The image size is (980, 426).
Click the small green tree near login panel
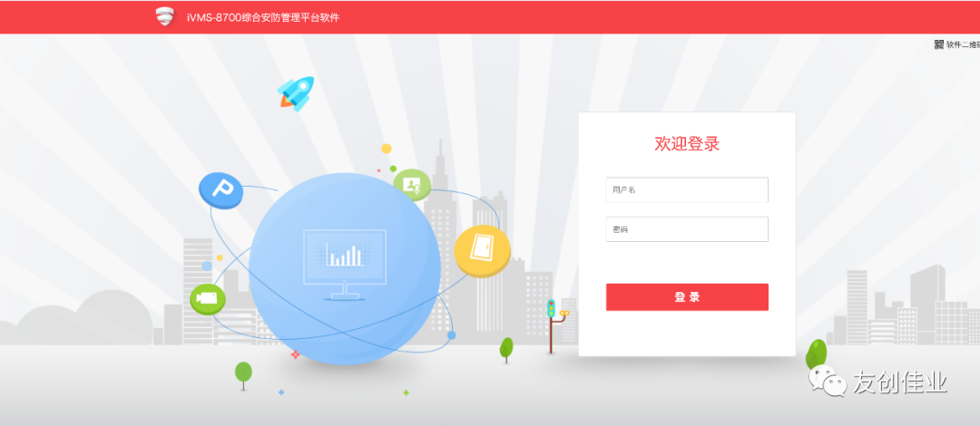(506, 350)
